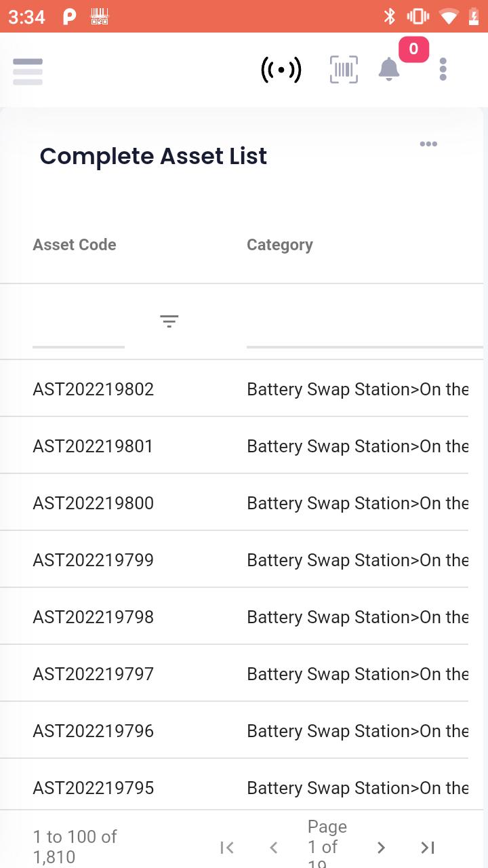Open the hamburger navigation menu
Image resolution: width=488 pixels, height=868 pixels.
pos(28,71)
